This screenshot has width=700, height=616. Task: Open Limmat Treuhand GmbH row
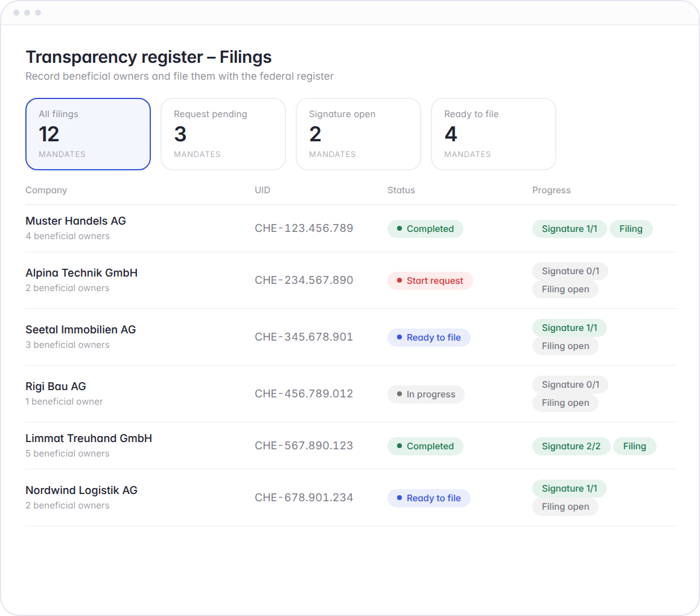click(x=351, y=446)
